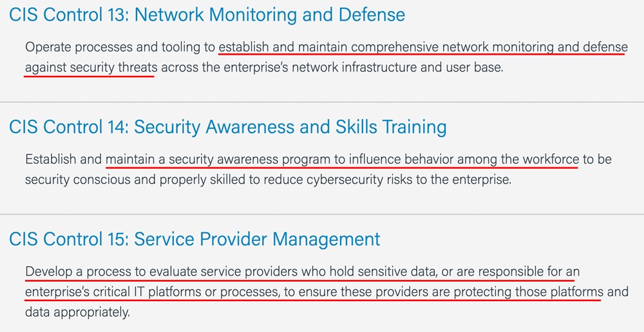The image size is (644, 332).
Task: Click the "Operate processes and tooling to" text
Action: 120,47
